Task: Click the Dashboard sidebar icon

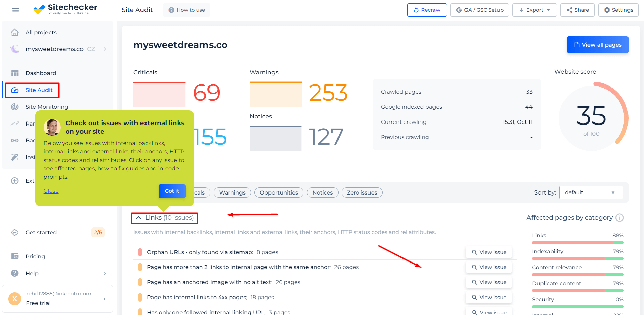Action: click(x=15, y=73)
